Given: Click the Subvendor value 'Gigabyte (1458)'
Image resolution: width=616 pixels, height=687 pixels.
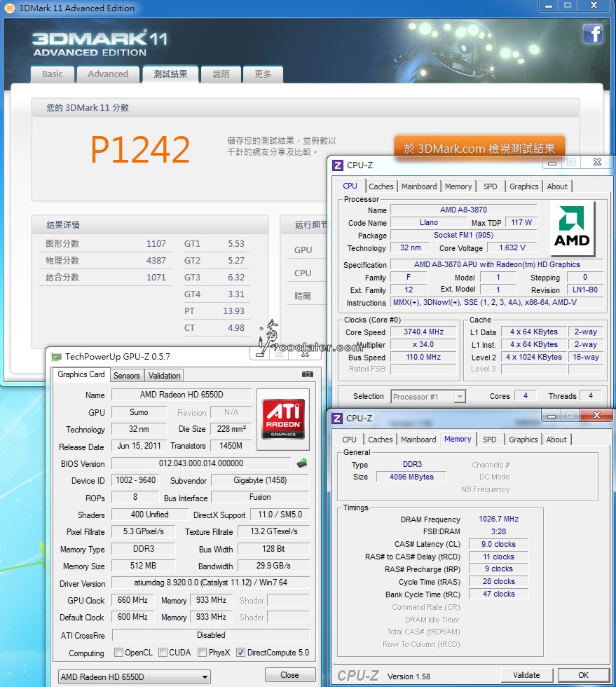Looking at the screenshot, I should pos(260,480).
